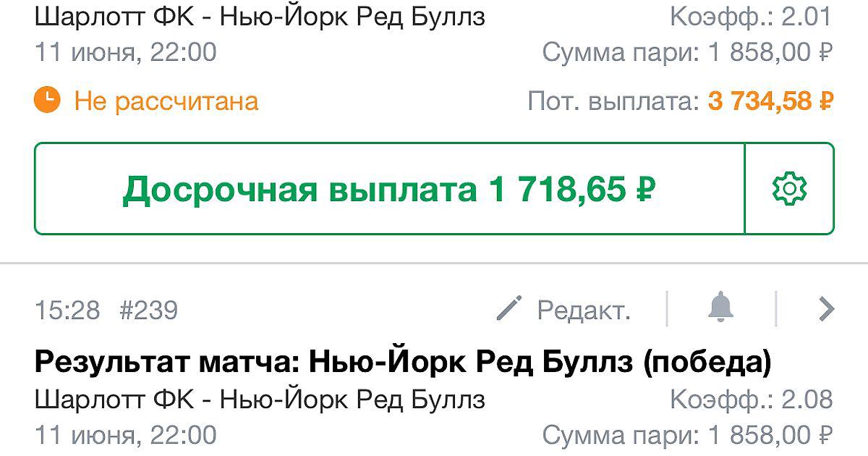Viewport: 868px width, 456px height.
Task: Open early payout settings gear
Action: [x=789, y=189]
